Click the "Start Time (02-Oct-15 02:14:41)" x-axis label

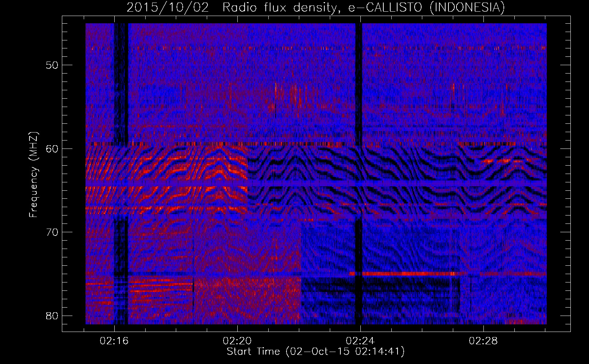(316, 352)
